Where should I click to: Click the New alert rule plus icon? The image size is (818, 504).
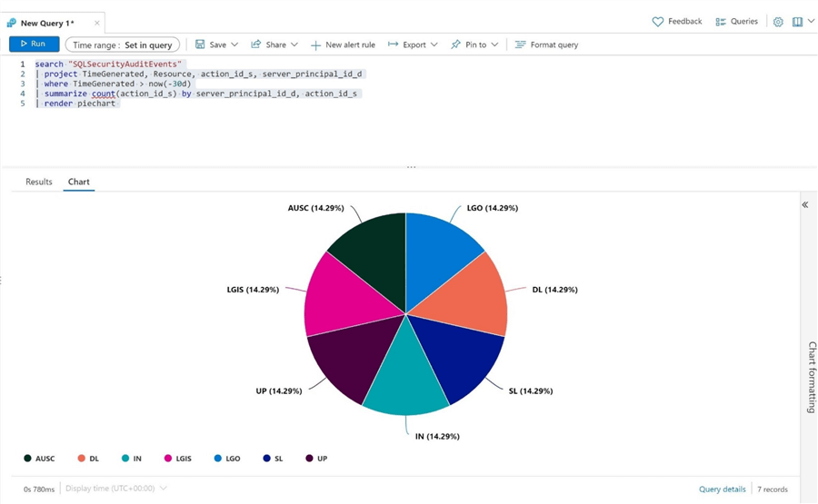pyautogui.click(x=315, y=45)
